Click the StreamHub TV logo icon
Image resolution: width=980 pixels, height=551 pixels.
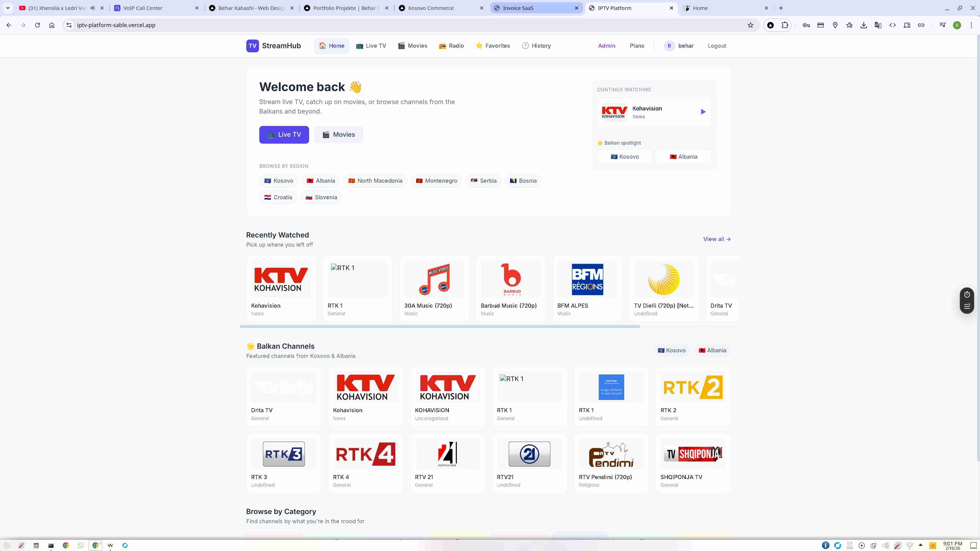click(252, 46)
